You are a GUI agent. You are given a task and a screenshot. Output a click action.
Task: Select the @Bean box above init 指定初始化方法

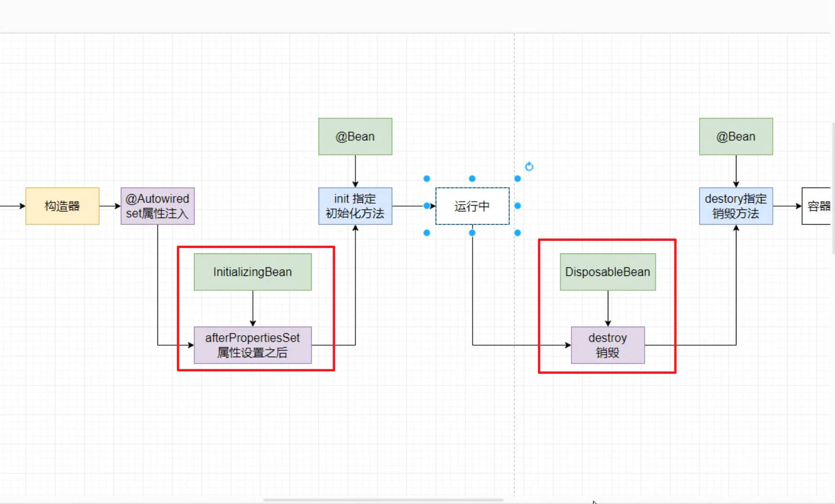pyautogui.click(x=355, y=137)
